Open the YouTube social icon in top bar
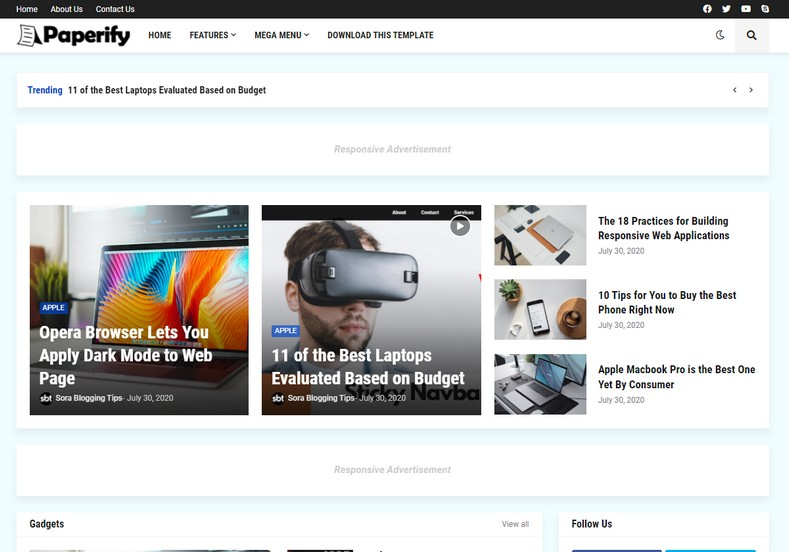Viewport: 789px width, 552px height. [x=746, y=9]
